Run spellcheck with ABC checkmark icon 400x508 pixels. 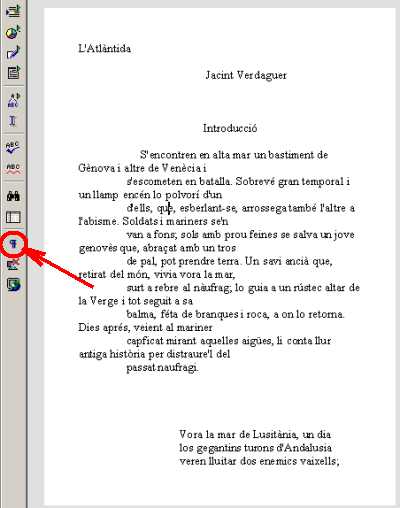point(13,148)
